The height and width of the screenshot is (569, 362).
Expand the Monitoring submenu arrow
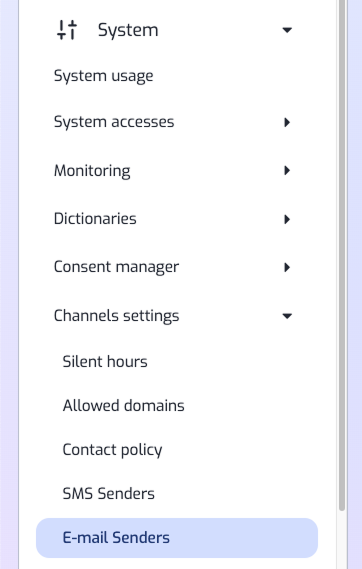pyautogui.click(x=287, y=170)
